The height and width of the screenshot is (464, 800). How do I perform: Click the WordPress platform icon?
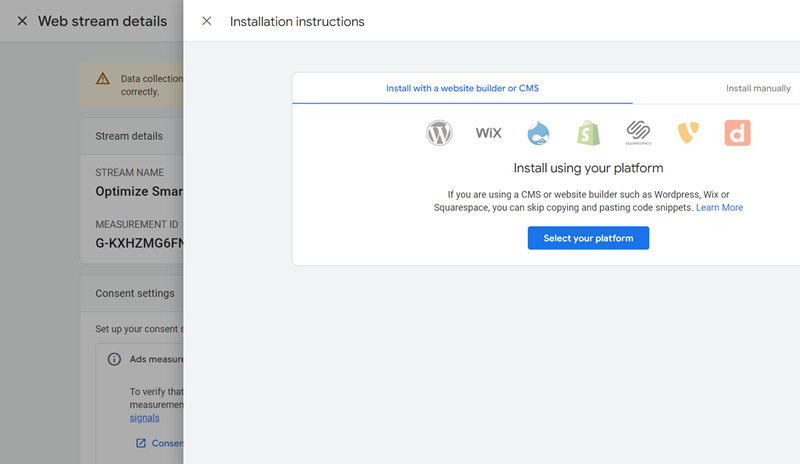[439, 133]
